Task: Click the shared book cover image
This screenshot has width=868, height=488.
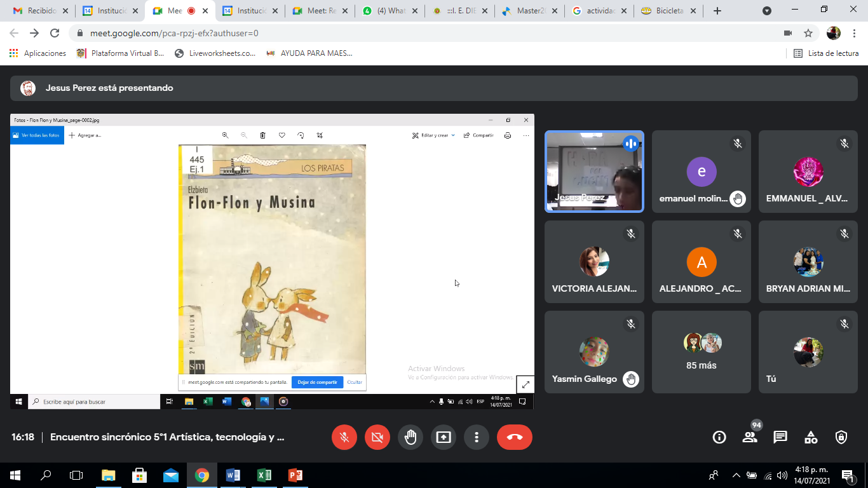Action: (x=272, y=259)
